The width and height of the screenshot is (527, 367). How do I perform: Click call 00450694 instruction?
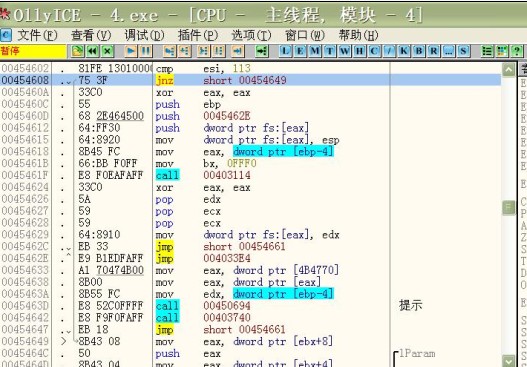pyautogui.click(x=203, y=306)
